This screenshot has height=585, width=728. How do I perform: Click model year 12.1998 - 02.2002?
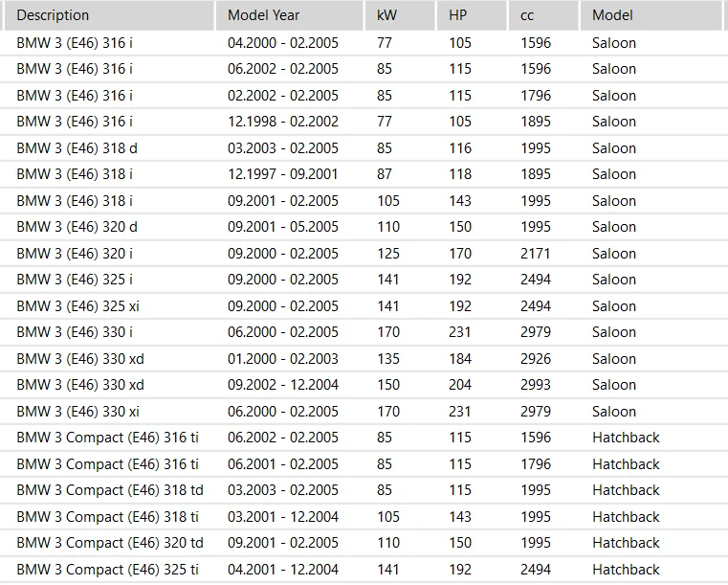(x=283, y=122)
